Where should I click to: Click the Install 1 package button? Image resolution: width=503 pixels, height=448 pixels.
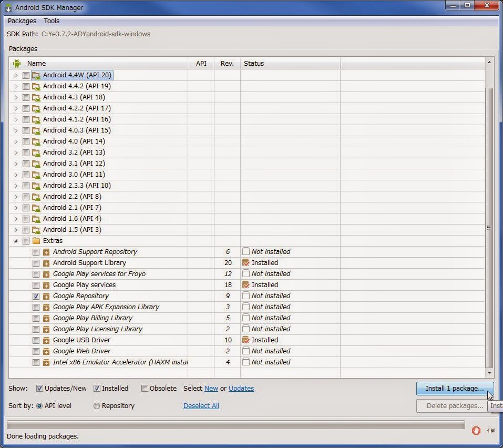pos(455,388)
